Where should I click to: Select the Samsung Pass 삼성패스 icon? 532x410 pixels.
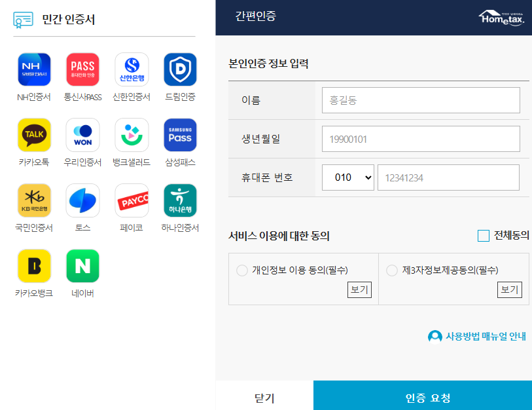[x=180, y=135]
